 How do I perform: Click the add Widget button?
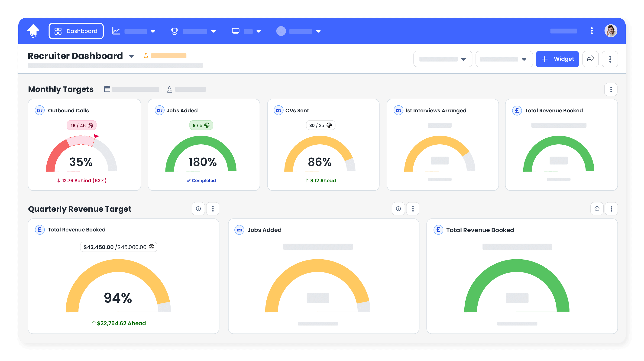[557, 59]
